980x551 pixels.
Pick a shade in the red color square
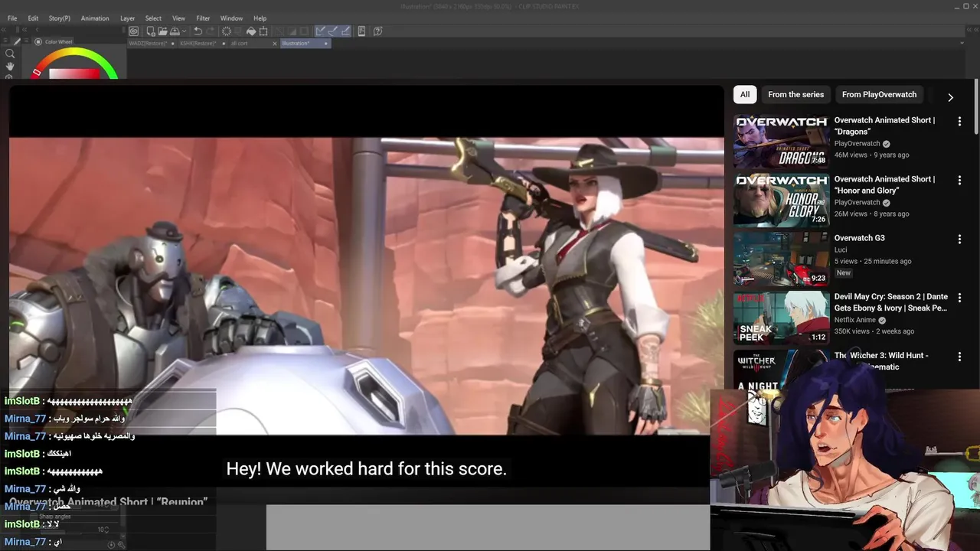[74, 73]
